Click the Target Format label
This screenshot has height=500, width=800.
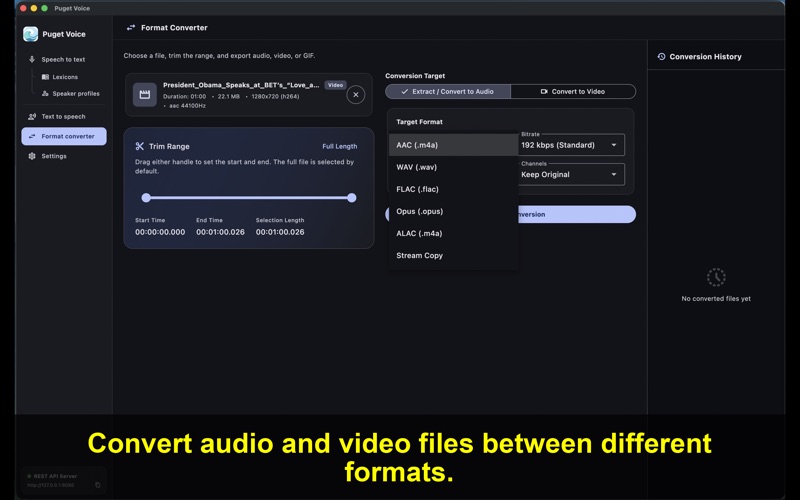coord(419,122)
